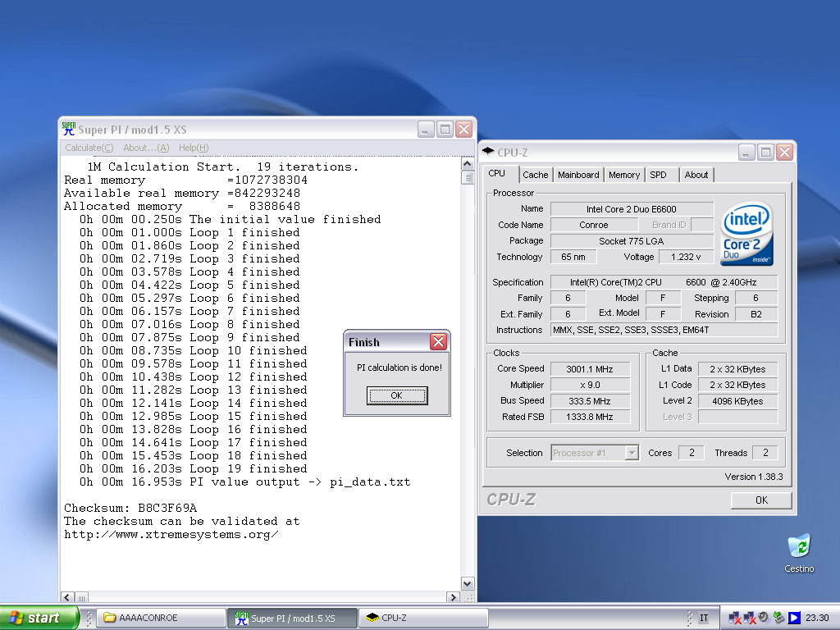Open the Help(H) menu
Viewport: 840px width, 630px height.
194,148
